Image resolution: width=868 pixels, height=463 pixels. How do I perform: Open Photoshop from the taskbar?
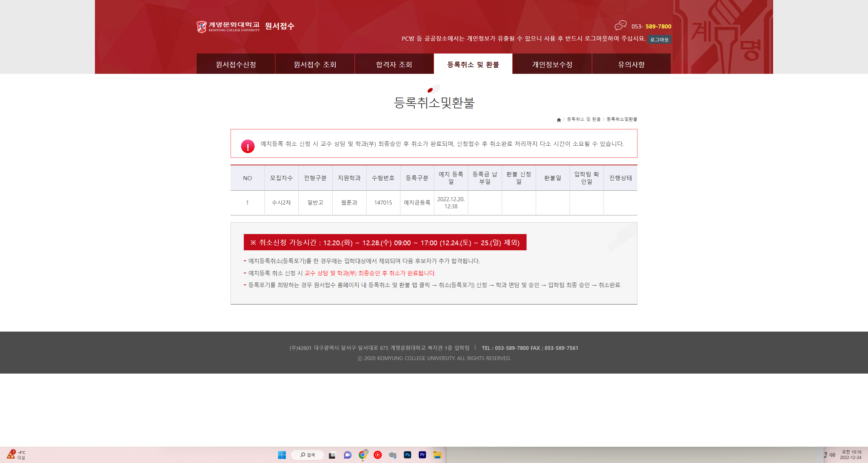pos(407,455)
